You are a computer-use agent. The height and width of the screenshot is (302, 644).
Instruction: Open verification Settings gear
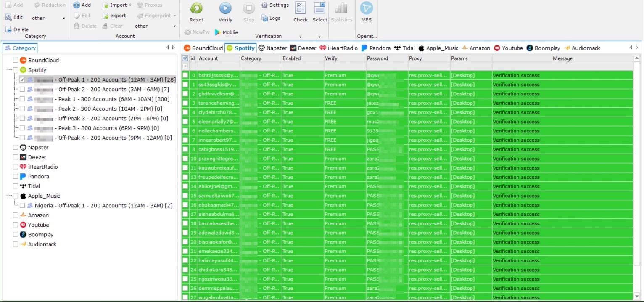[265, 5]
